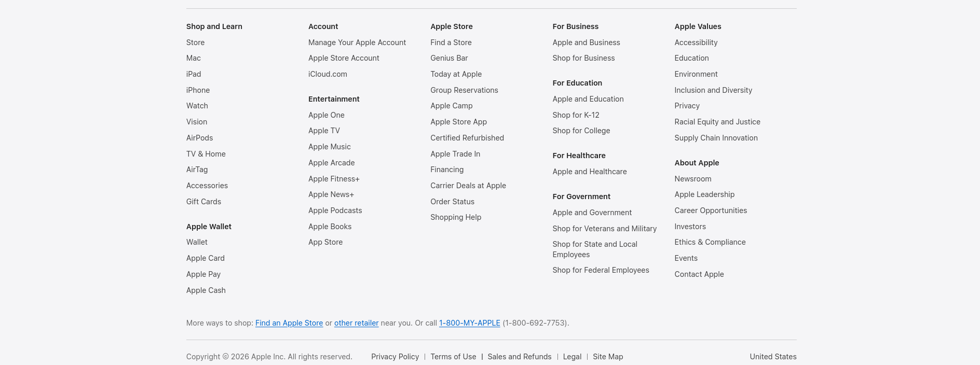
Task: Open the Terms of Use page
Action: (x=453, y=357)
